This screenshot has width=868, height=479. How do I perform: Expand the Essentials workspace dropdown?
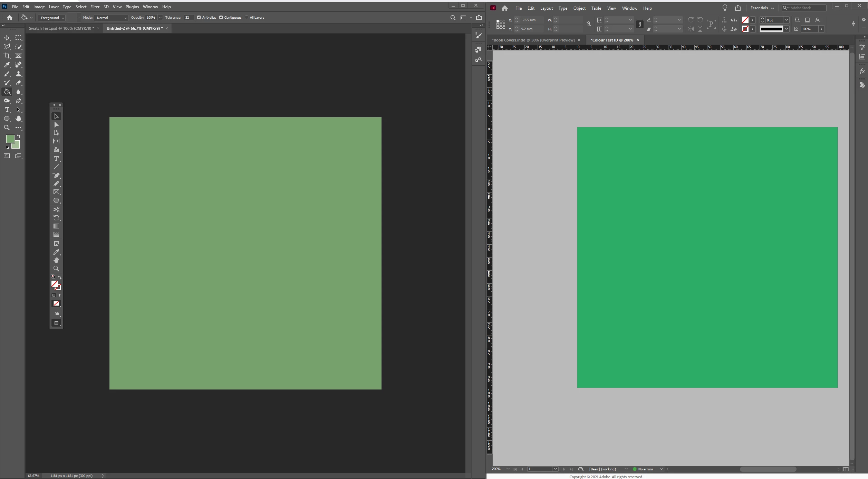(x=762, y=8)
